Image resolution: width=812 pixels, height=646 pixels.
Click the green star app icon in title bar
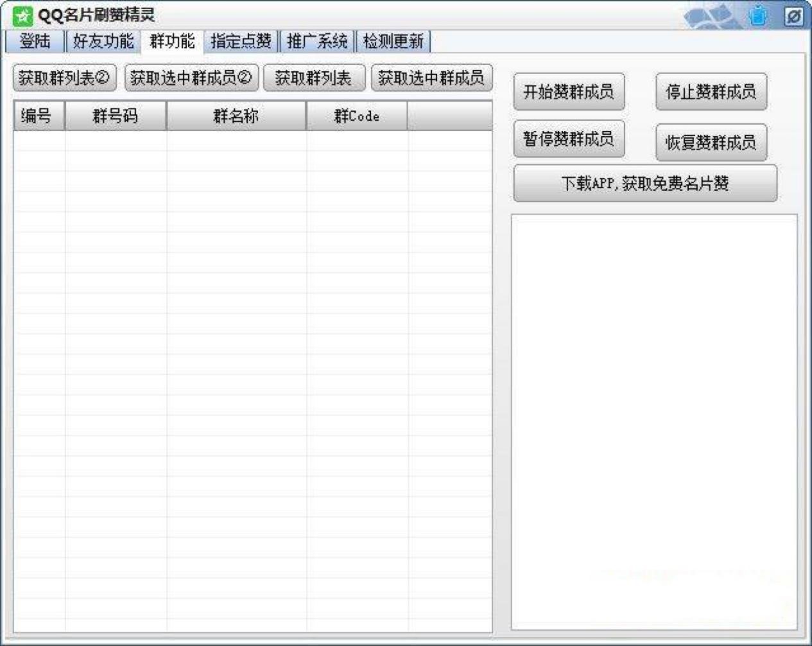22,15
